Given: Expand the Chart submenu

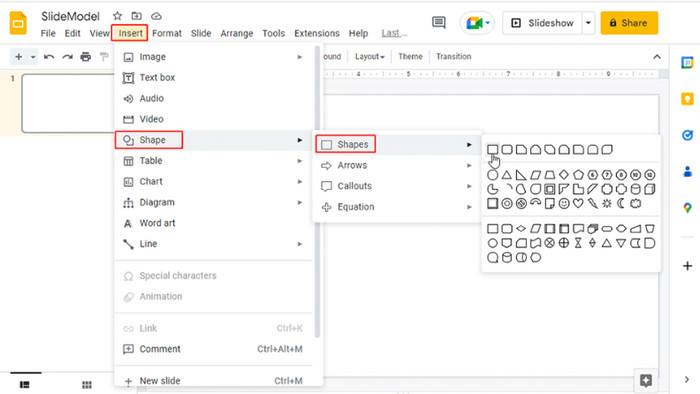Looking at the screenshot, I should [300, 182].
